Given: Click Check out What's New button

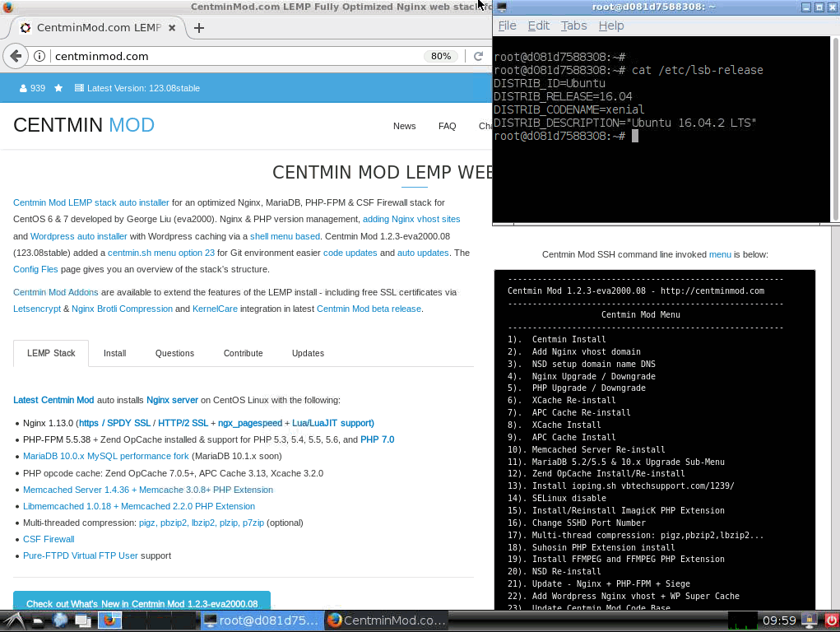Looking at the screenshot, I should (x=142, y=601).
